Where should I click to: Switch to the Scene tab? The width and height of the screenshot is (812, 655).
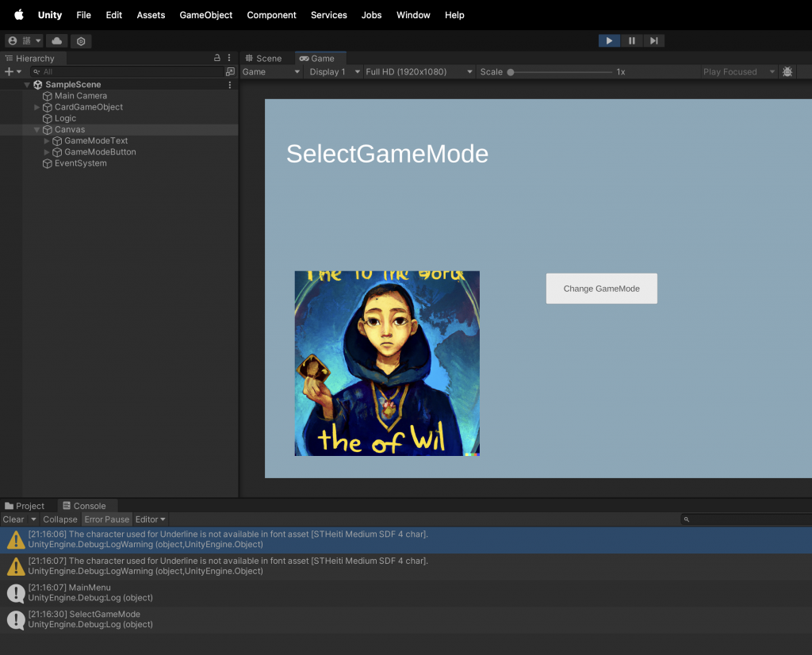click(263, 59)
